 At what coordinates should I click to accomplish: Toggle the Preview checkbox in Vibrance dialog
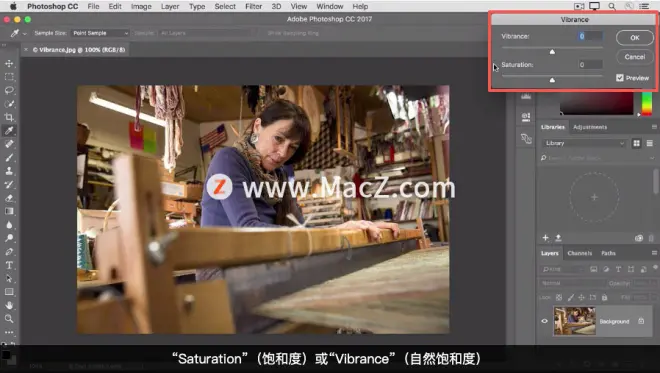tap(620, 78)
